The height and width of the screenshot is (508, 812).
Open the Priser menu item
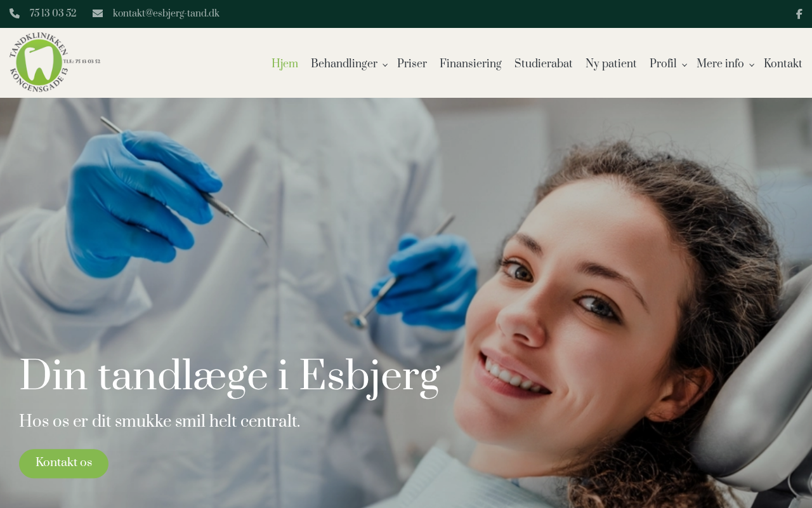(x=412, y=64)
